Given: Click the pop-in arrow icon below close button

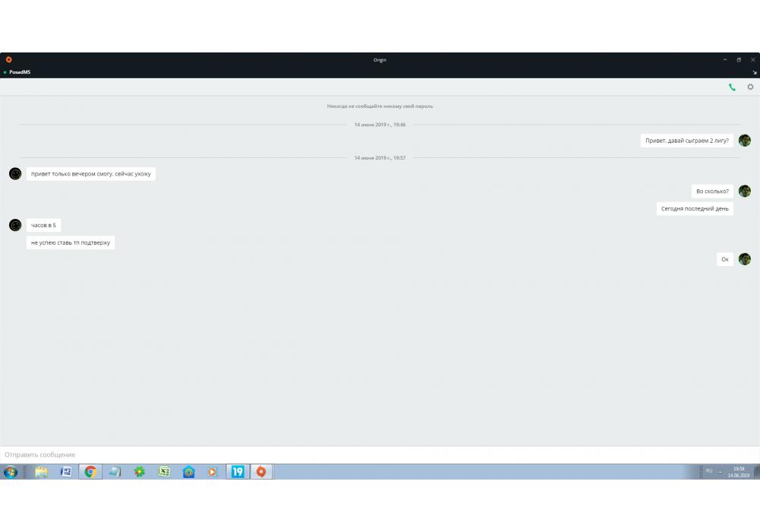Looking at the screenshot, I should click(x=754, y=73).
